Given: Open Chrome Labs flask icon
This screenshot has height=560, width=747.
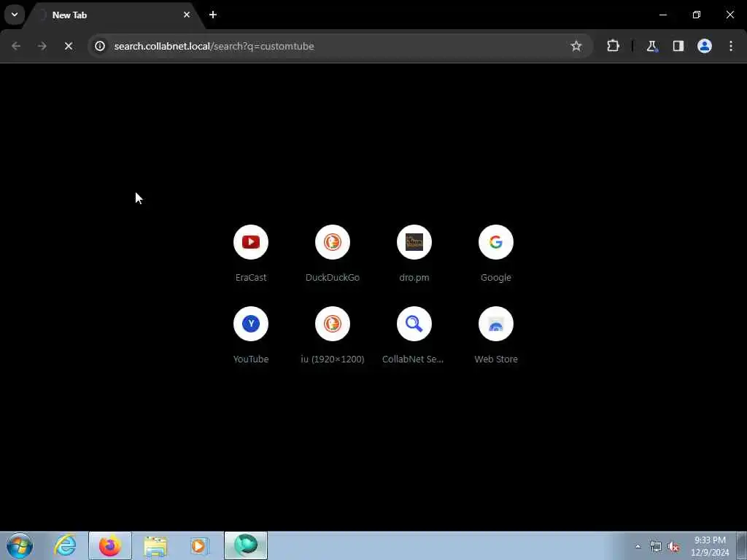Looking at the screenshot, I should pyautogui.click(x=651, y=46).
